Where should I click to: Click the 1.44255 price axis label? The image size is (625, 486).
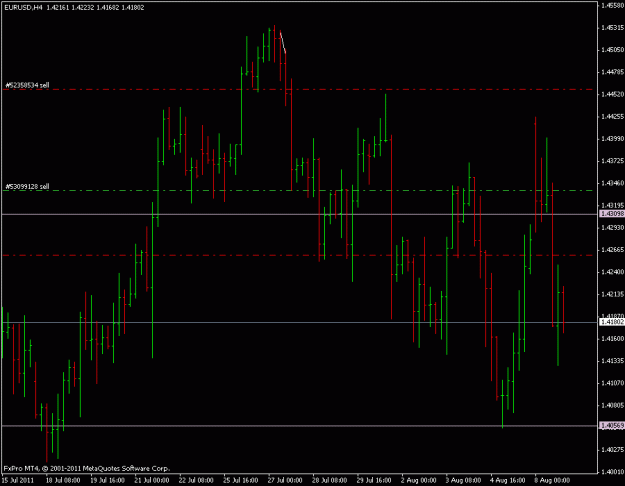(x=612, y=117)
